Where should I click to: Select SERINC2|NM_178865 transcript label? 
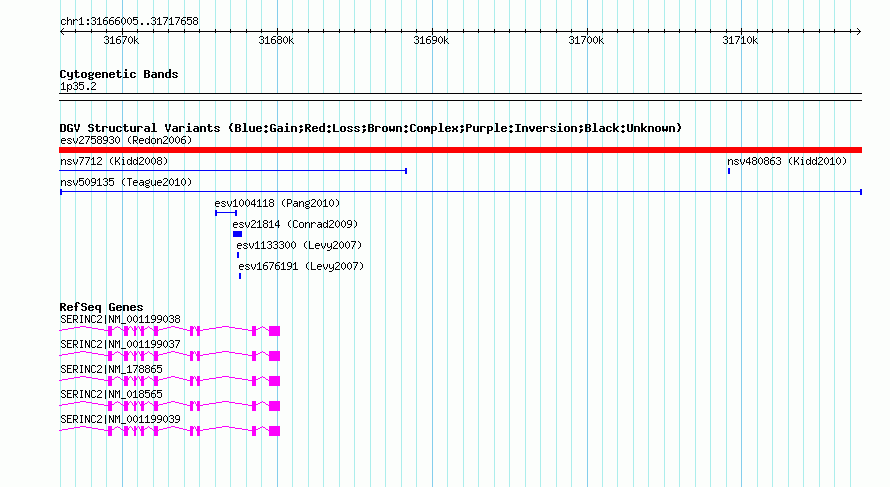111,370
